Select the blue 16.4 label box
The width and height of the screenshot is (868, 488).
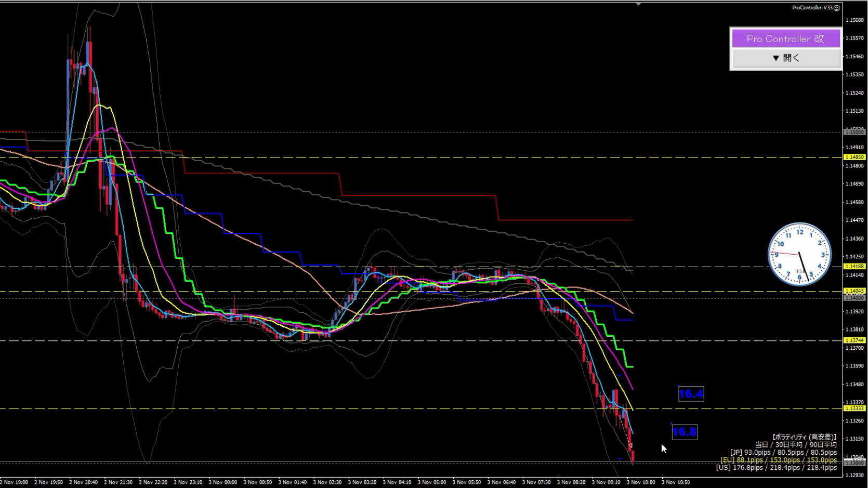(691, 394)
